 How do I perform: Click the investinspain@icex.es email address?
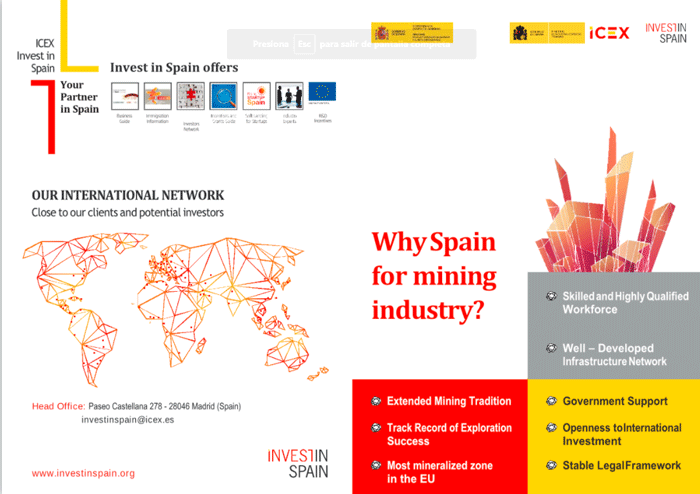click(x=128, y=419)
